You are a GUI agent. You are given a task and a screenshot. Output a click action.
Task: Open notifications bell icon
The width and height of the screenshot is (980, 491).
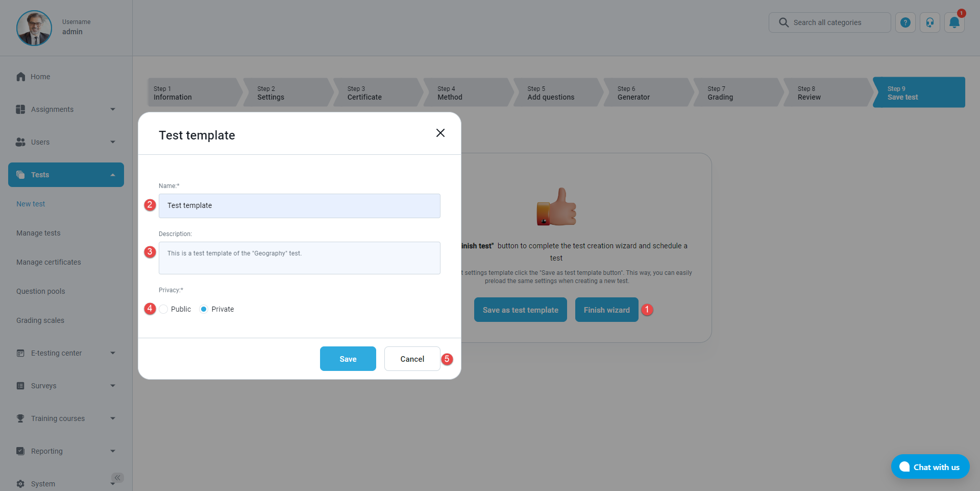click(x=954, y=22)
